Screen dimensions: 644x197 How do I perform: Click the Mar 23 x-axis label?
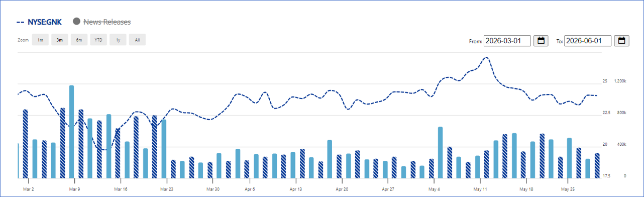click(167, 189)
